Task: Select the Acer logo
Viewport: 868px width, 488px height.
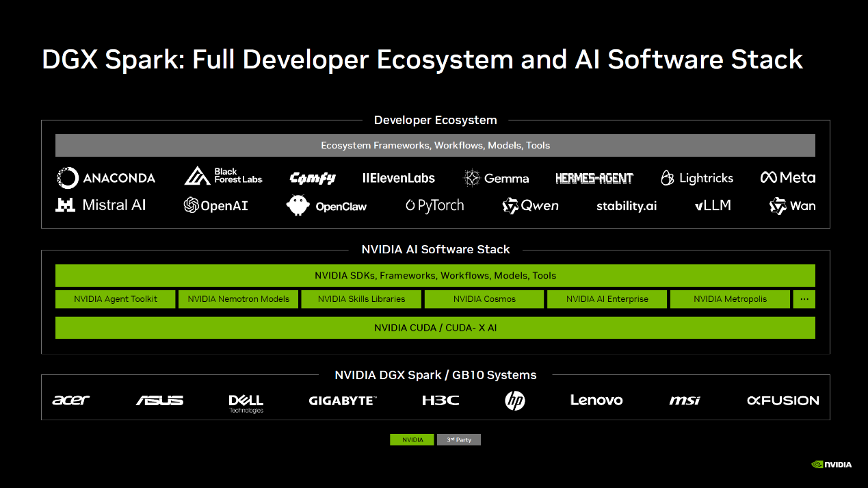Action: point(71,400)
